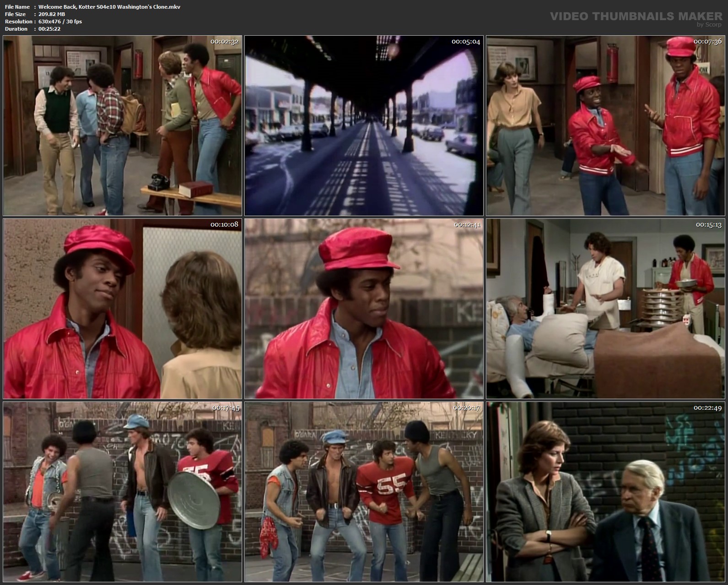Click the timestamp 00:02:32 overlay
Viewport: 728px width, 585px height.
[224, 42]
